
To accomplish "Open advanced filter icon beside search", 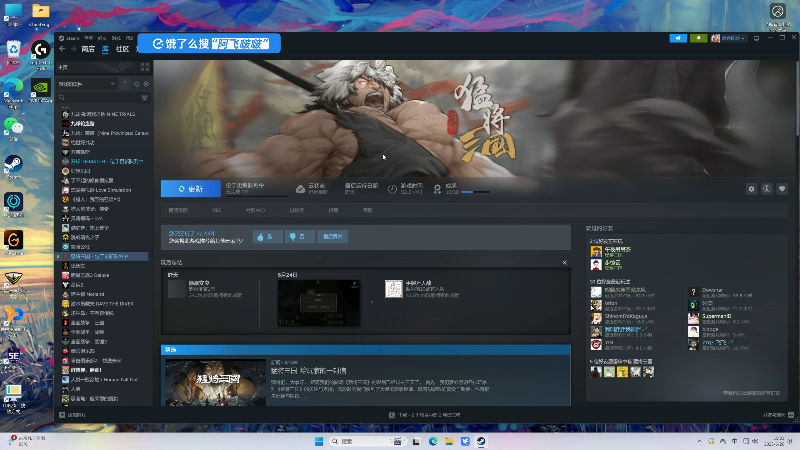I will tap(145, 97).
